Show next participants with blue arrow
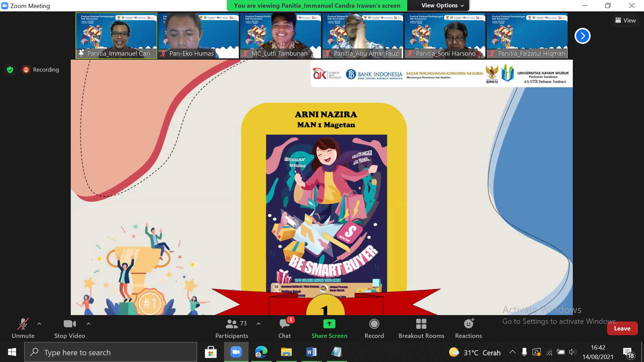The height and width of the screenshot is (362, 644). click(x=583, y=36)
